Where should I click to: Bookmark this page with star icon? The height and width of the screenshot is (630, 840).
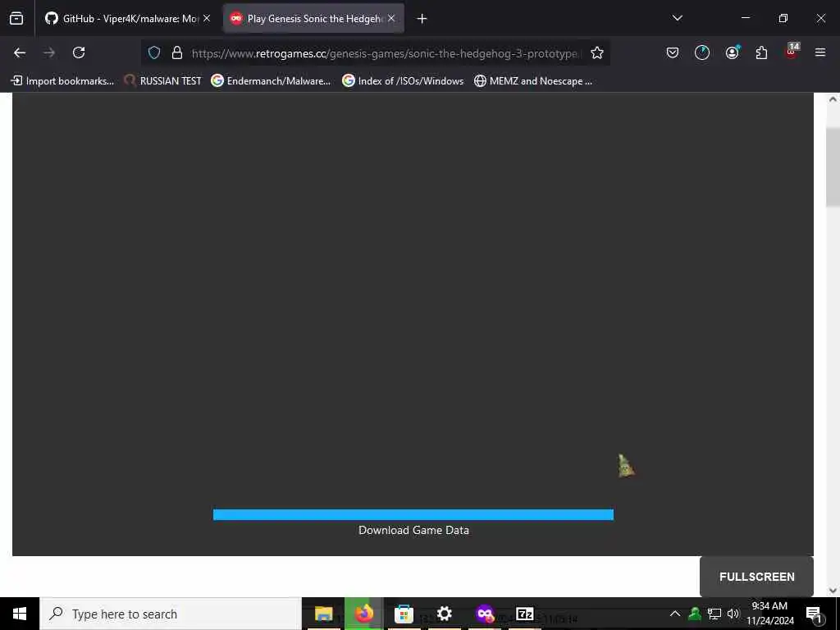tap(597, 52)
